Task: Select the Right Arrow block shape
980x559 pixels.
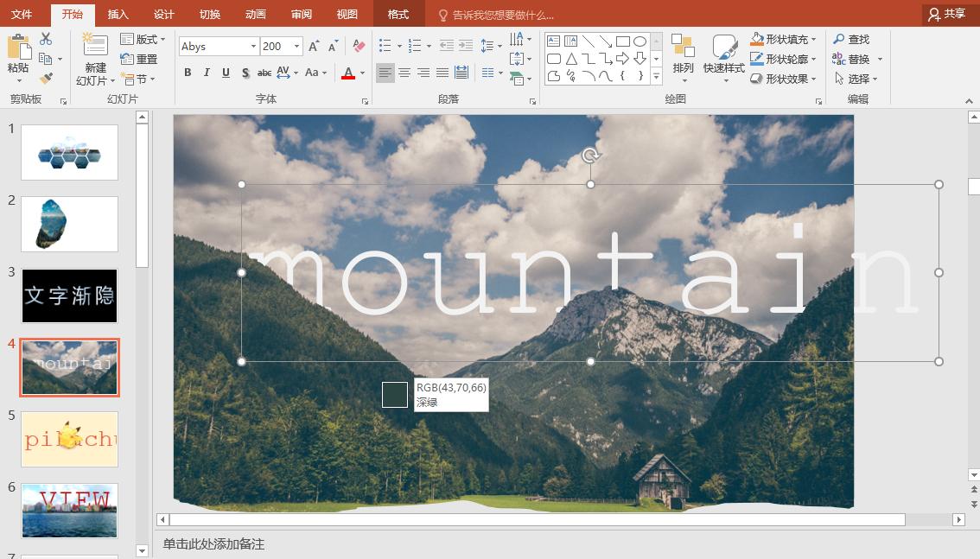Action: (622, 59)
